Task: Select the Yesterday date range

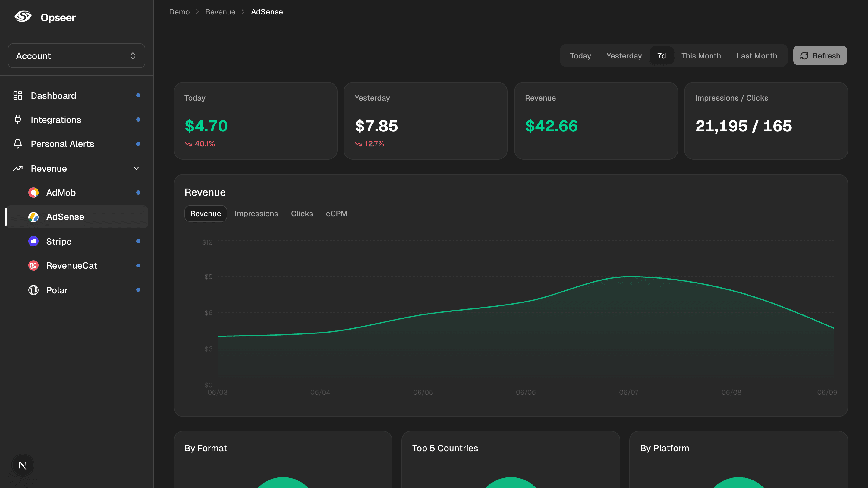Action: click(624, 55)
